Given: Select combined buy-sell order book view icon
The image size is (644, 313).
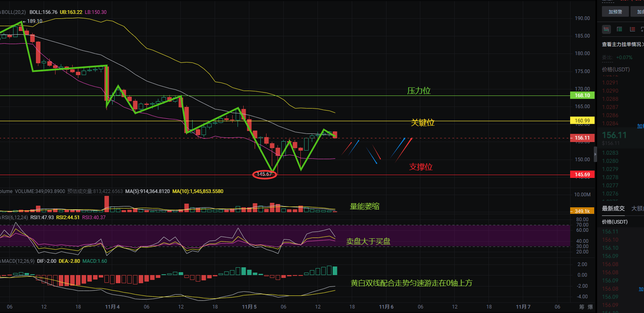Looking at the screenshot, I should coord(606,29).
